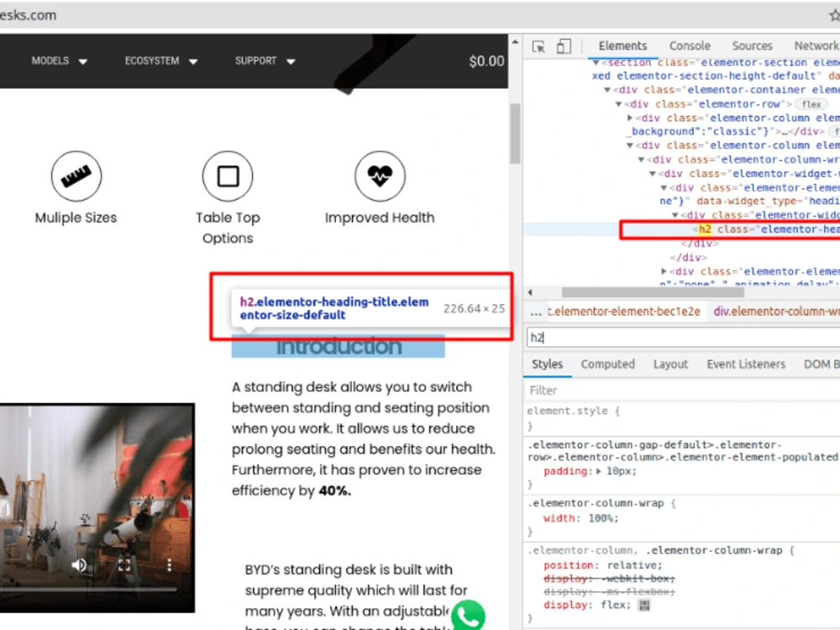Click the DOM tree horizontal scroll left arrow

point(530,292)
